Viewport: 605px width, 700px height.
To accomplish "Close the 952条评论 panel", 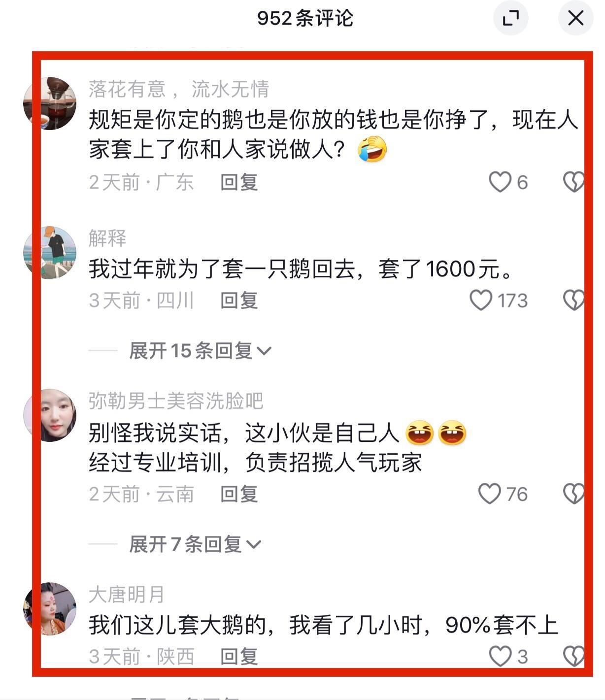I will pyautogui.click(x=575, y=18).
